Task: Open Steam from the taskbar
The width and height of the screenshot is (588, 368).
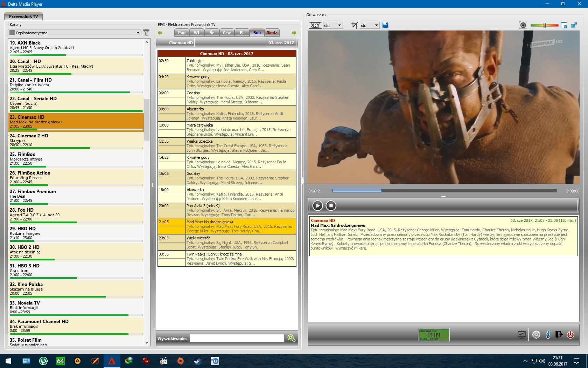Action: [x=197, y=361]
